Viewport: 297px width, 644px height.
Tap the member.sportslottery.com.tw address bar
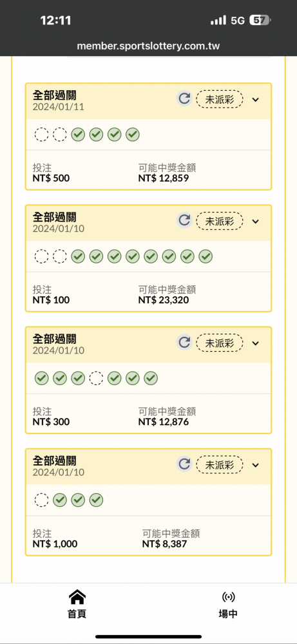coord(148,46)
